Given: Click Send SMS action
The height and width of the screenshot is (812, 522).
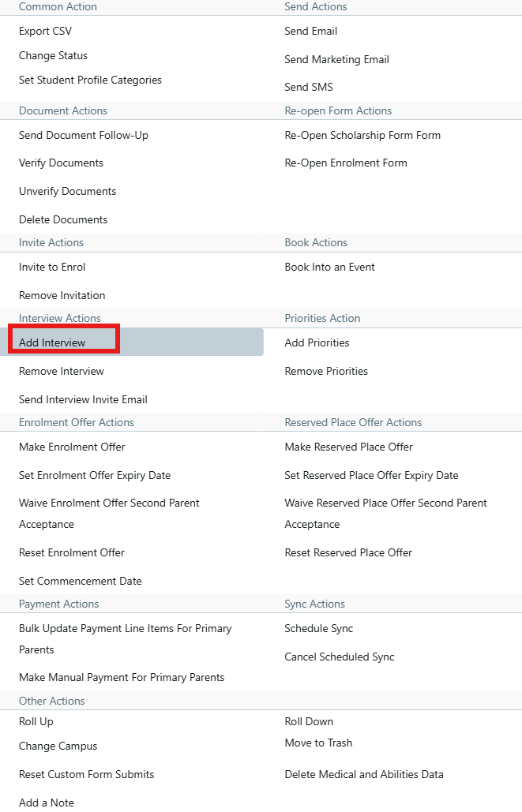Looking at the screenshot, I should coord(309,88).
